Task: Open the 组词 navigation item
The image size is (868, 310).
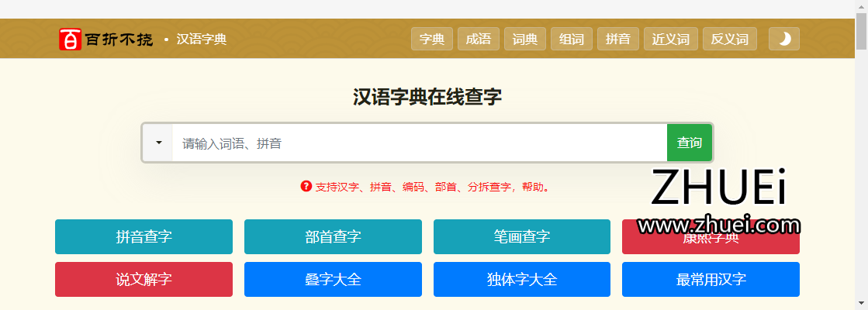Action: (x=572, y=40)
